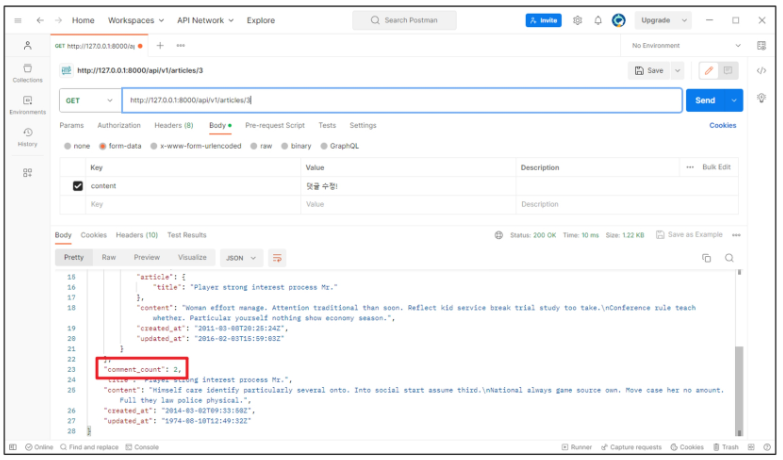Show the response Headers (10) tab
Viewport: 783px width, 460px height.
click(137, 235)
